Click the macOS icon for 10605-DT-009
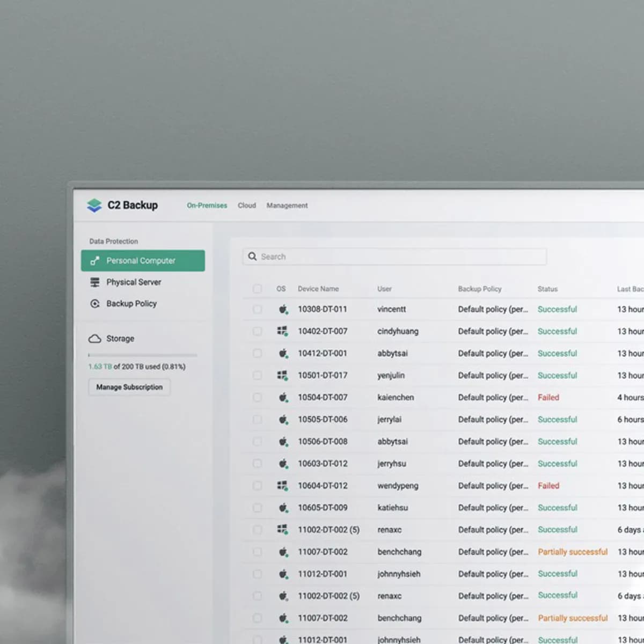 pyautogui.click(x=283, y=508)
